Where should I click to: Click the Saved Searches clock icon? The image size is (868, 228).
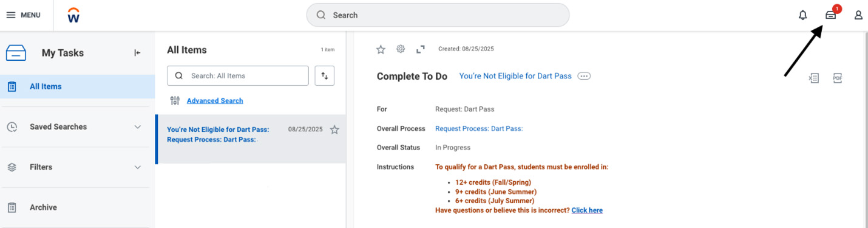coord(12,127)
